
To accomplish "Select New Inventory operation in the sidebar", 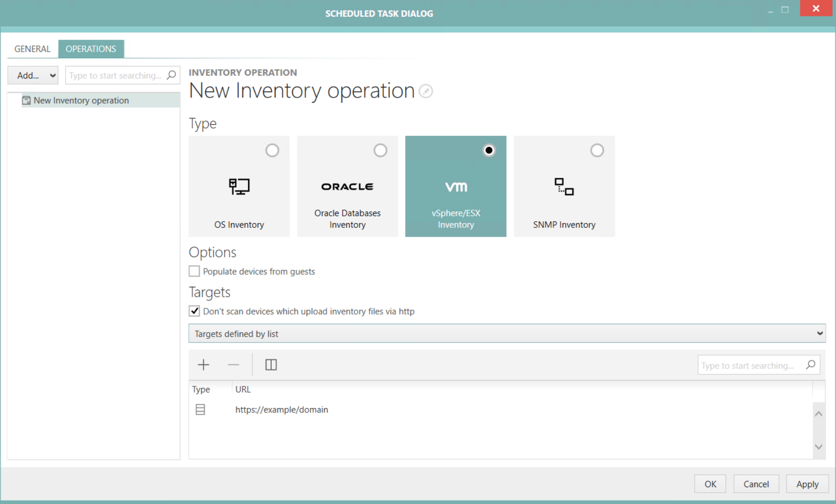I will [81, 100].
